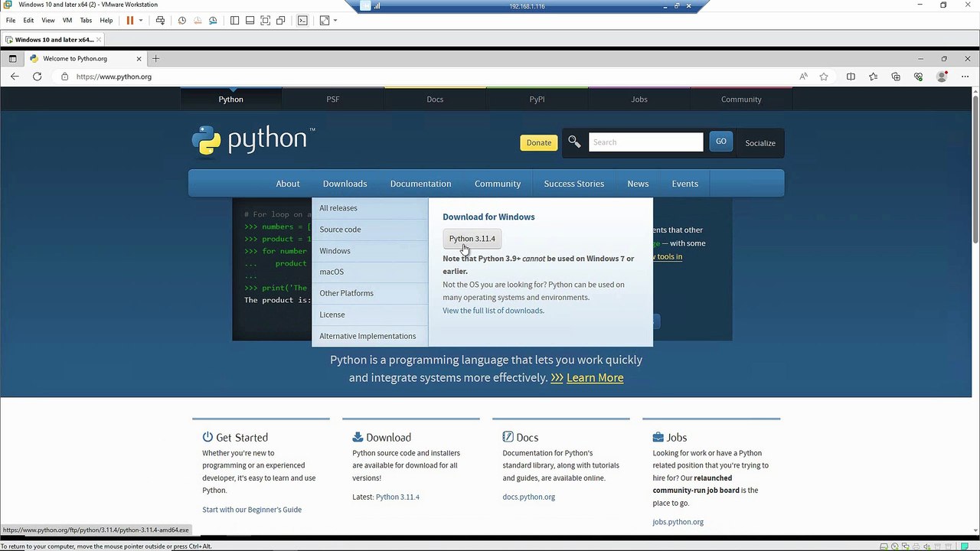
Task: Take a VM snapshot using the clock icon
Action: pos(182,21)
